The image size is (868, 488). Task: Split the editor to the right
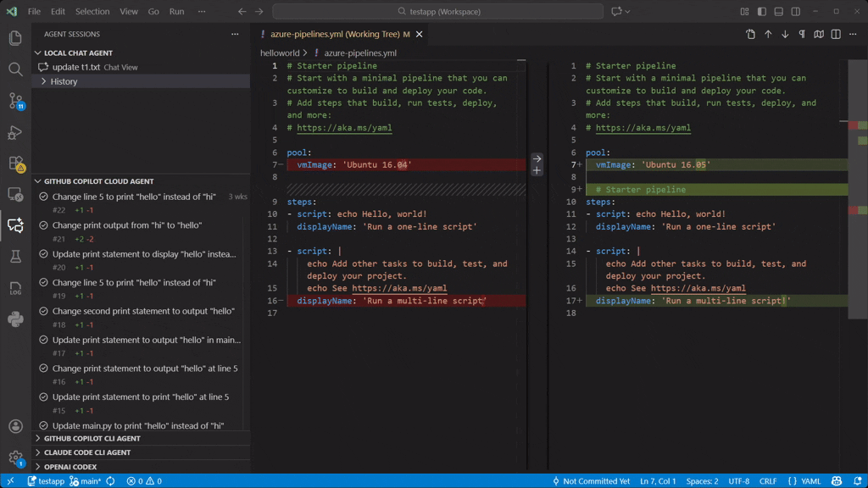836,34
